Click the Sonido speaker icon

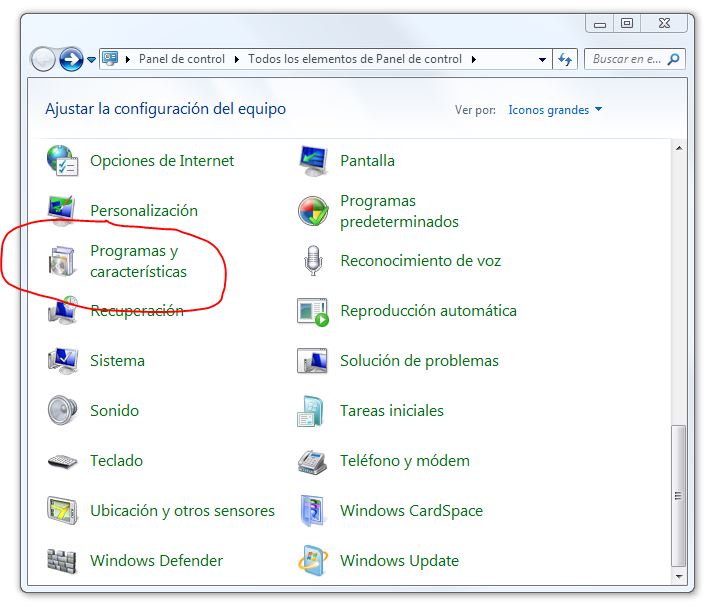tap(62, 410)
